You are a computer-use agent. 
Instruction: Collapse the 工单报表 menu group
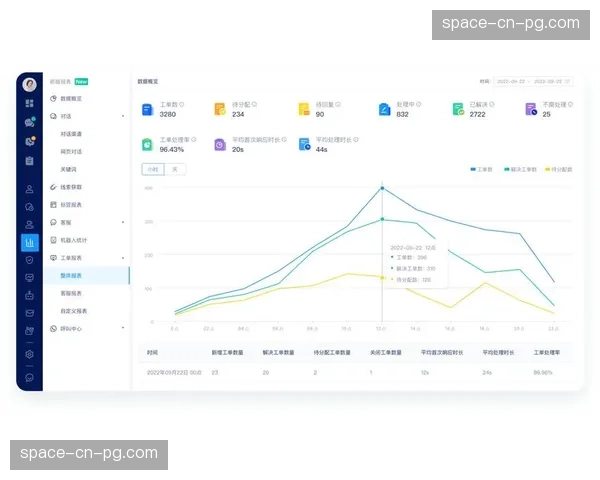123,258
